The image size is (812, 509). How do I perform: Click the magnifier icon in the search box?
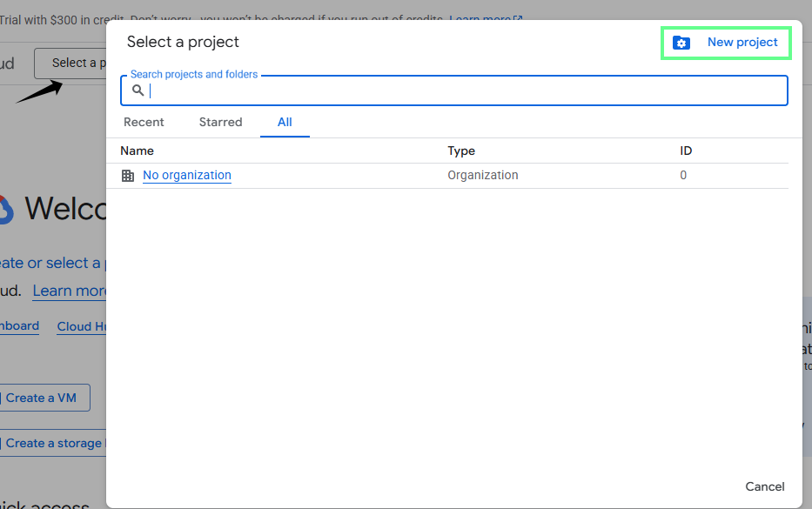138,90
